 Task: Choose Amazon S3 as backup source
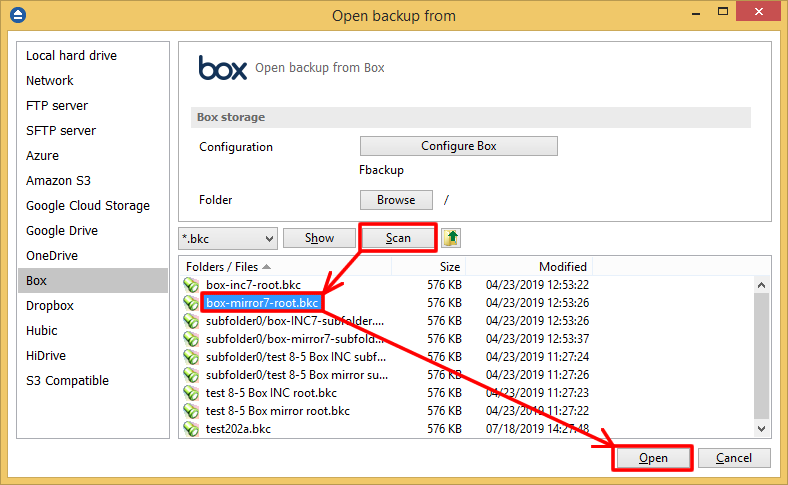[58, 181]
